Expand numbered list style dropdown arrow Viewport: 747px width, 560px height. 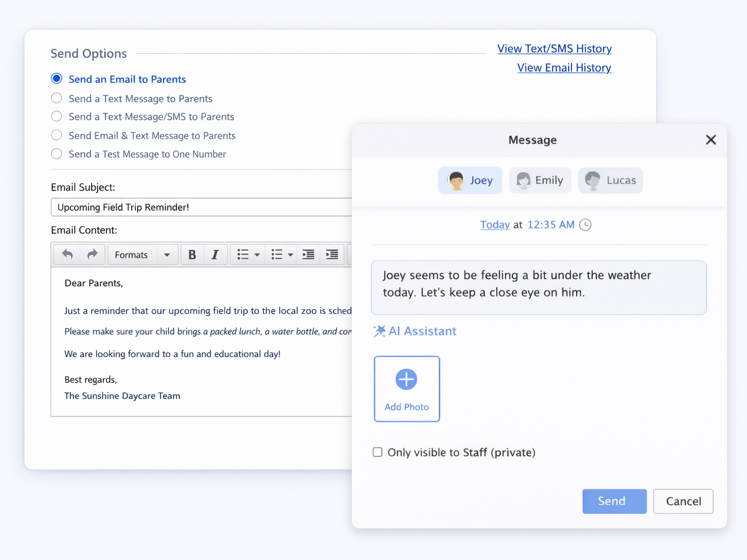click(x=290, y=255)
